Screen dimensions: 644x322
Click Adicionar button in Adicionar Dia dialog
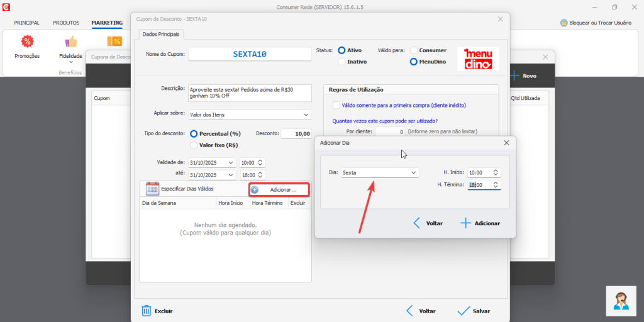(x=480, y=223)
